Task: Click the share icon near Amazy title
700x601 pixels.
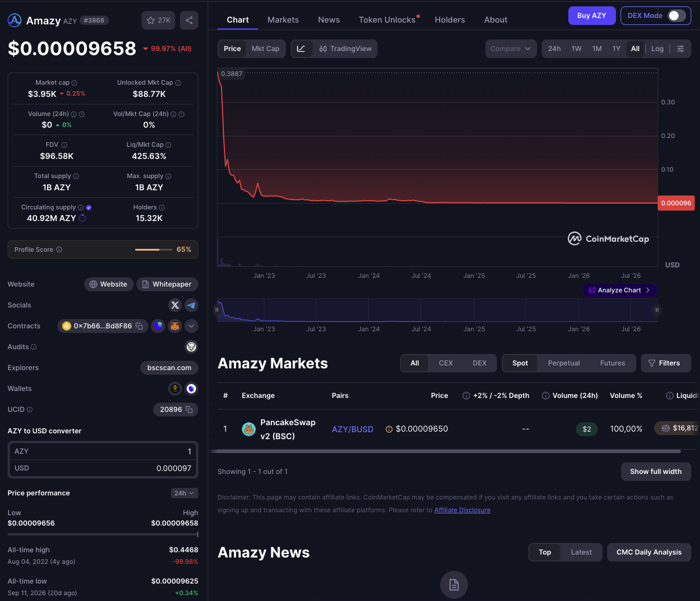Action: click(x=189, y=20)
